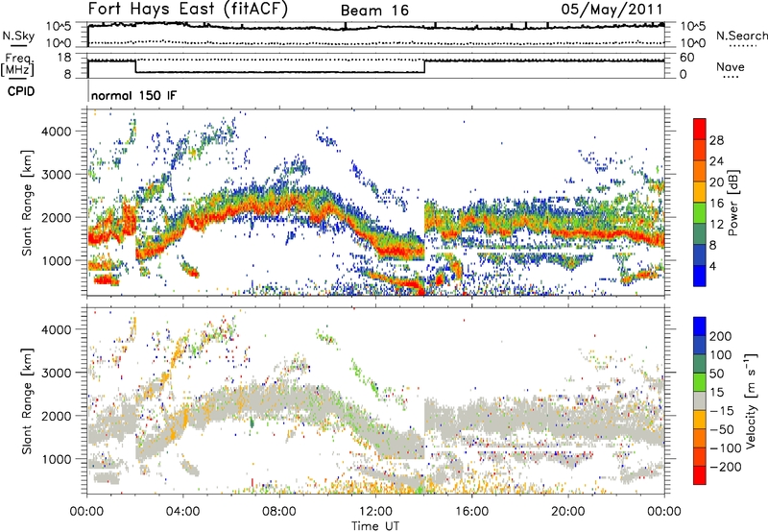Click the "50" value on velocity color bar
This screenshot has height=532, width=768.
(x=716, y=374)
